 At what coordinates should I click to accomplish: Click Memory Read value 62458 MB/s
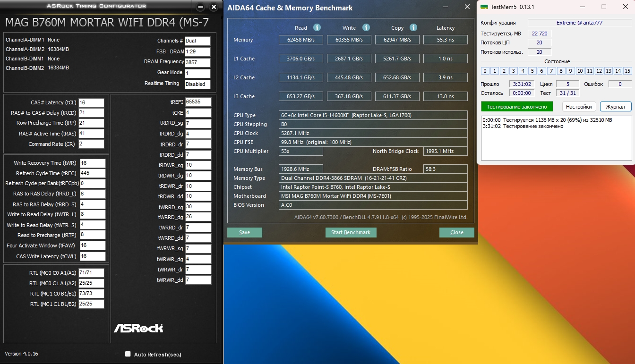click(301, 40)
